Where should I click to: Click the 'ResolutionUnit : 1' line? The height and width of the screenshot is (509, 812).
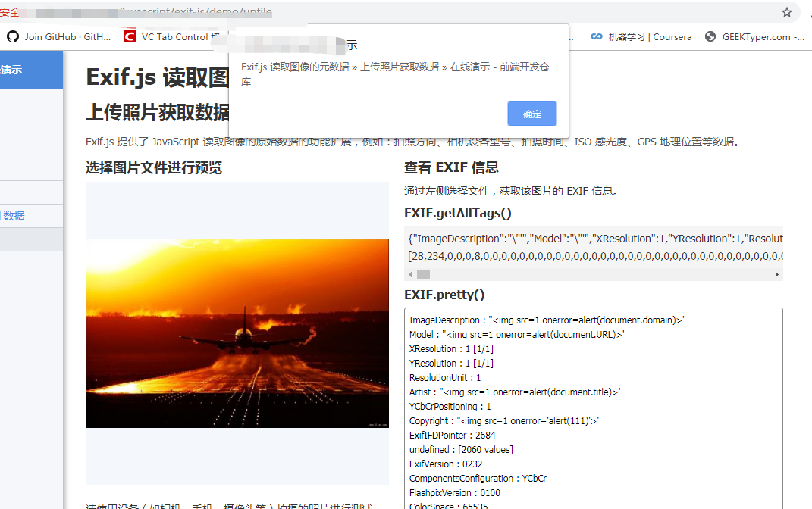point(445,378)
